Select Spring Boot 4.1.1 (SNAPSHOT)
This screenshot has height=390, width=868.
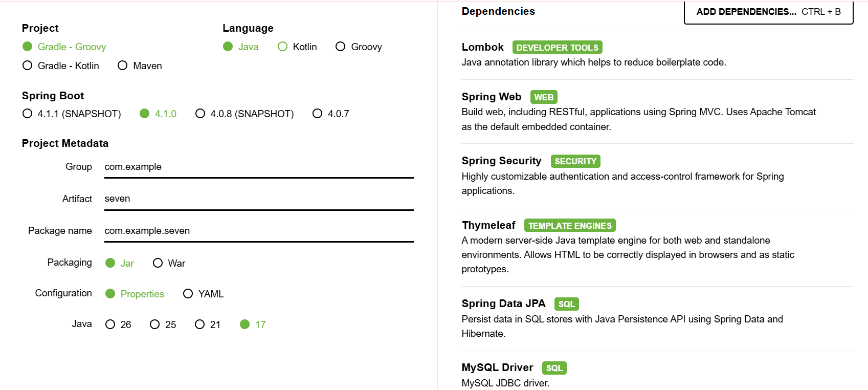72,114
